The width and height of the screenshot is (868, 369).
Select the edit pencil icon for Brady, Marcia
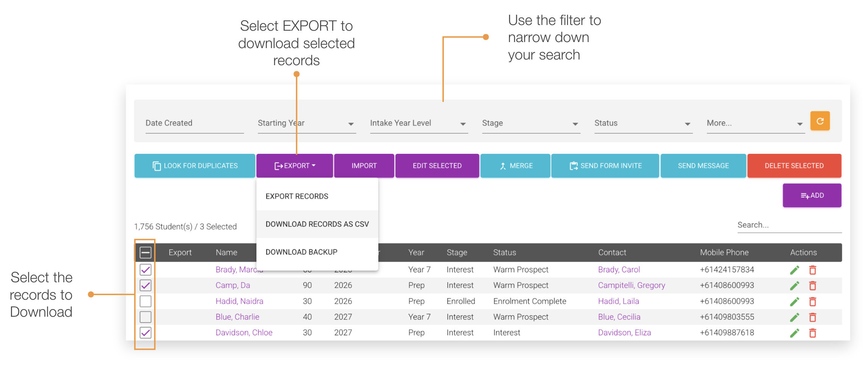click(x=795, y=270)
